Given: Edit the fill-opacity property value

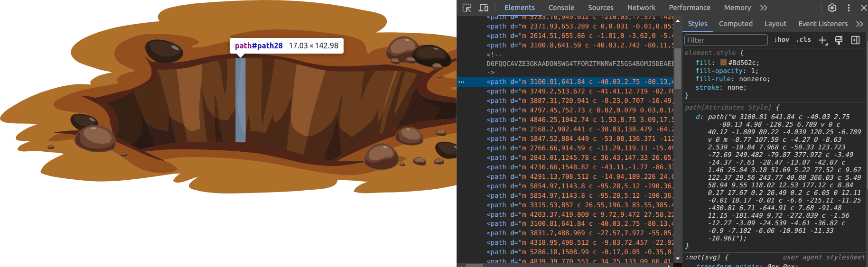Looking at the screenshot, I should click(753, 71).
